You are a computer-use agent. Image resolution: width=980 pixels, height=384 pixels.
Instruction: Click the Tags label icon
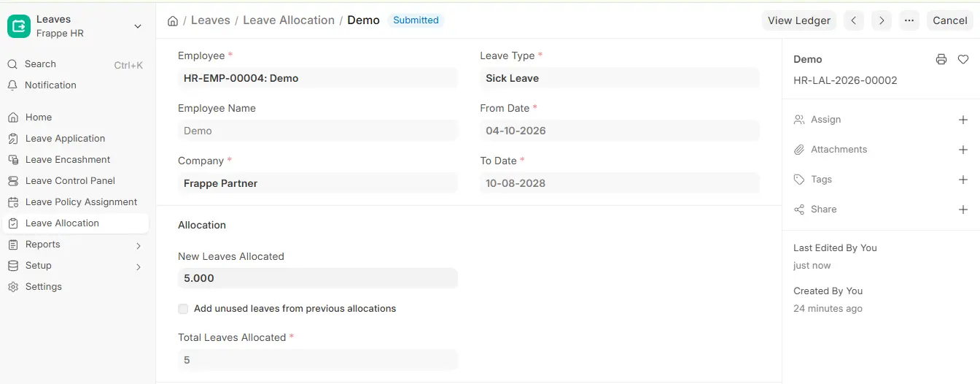799,180
